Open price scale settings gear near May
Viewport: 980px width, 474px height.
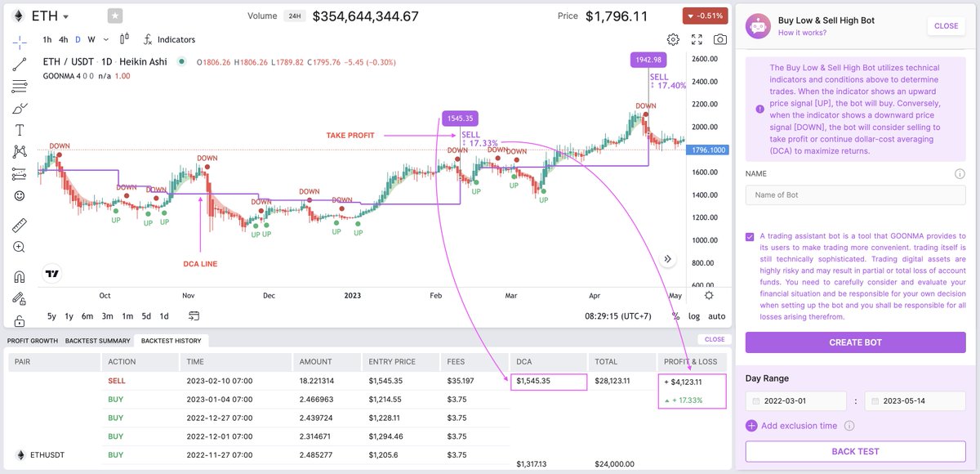click(708, 295)
